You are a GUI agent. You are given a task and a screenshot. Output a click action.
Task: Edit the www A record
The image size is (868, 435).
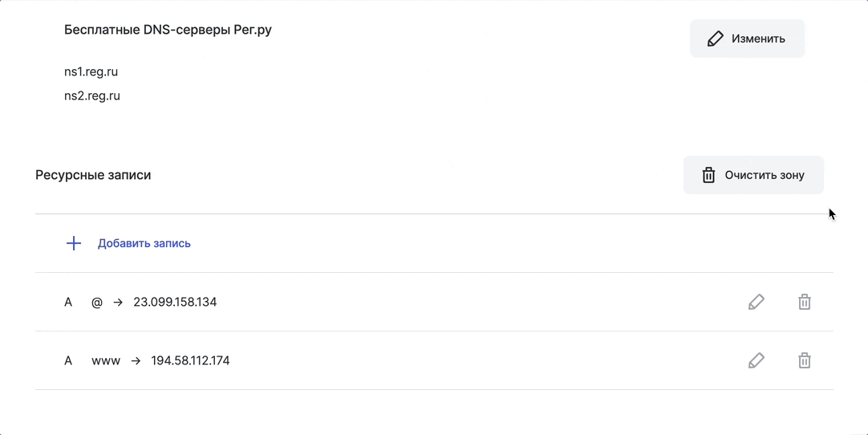(756, 360)
